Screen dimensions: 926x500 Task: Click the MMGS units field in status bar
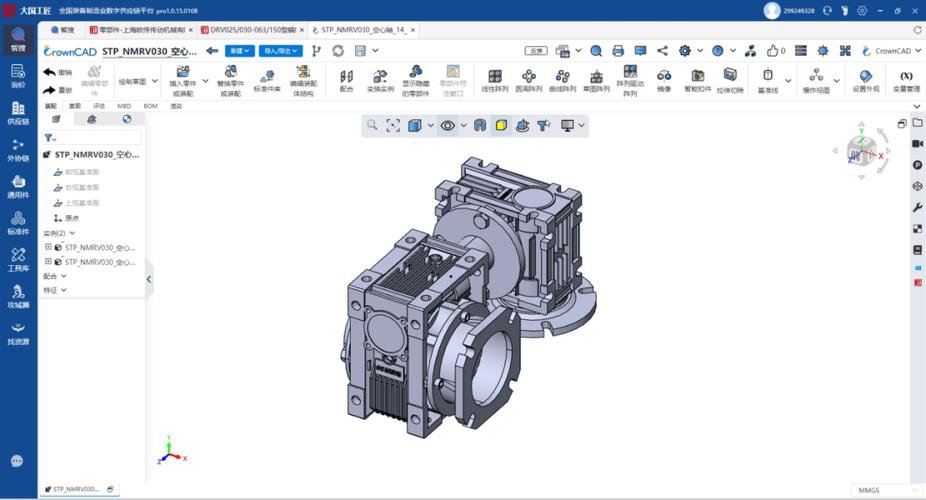point(887,490)
